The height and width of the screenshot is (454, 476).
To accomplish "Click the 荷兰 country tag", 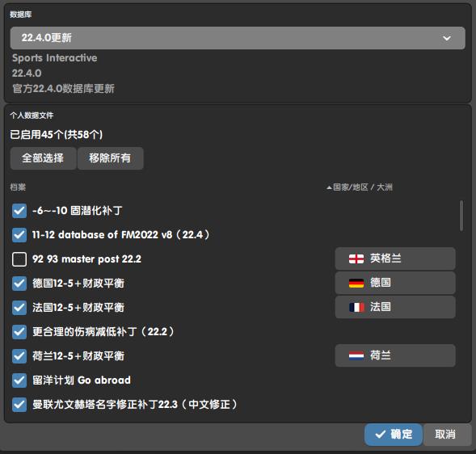I will pyautogui.click(x=395, y=355).
